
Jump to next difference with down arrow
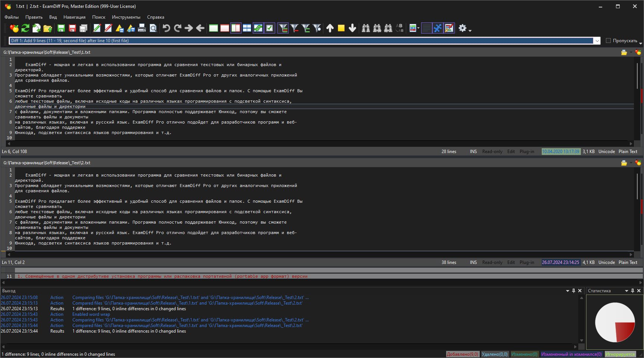pos(352,28)
